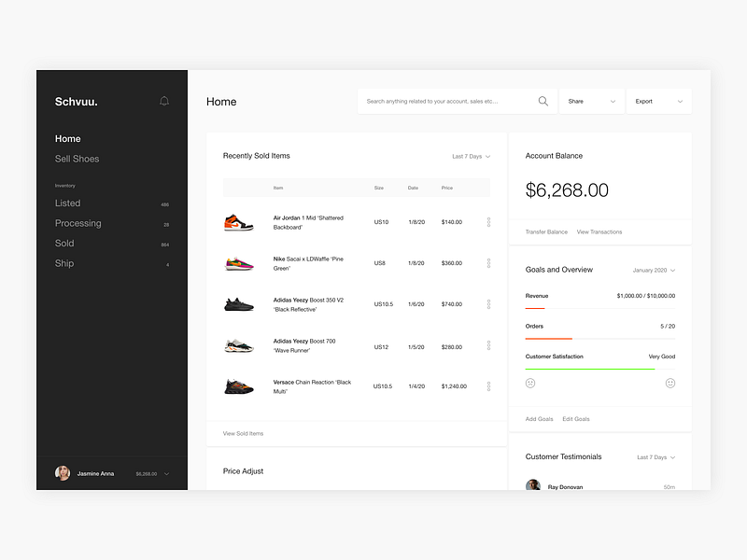
Task: Open options menu for Nike Sacai LDWaffle row
Action: 488,263
